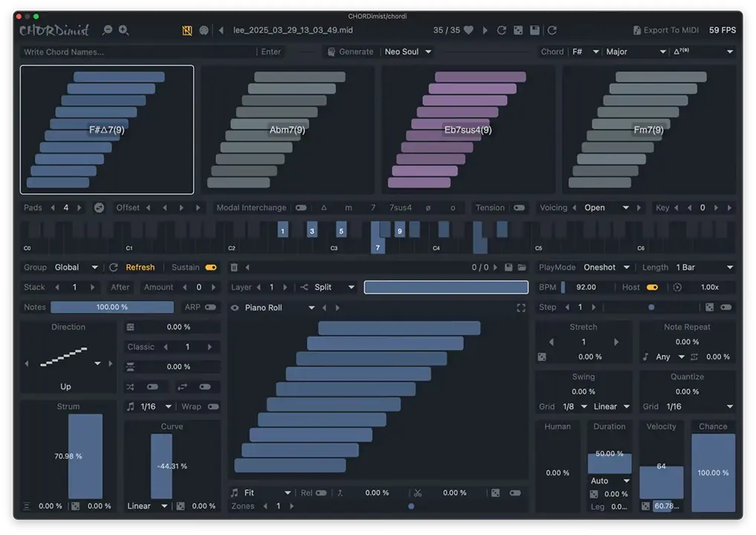Go to the next MIDI file with the right arrow
Image resolution: width=756 pixels, height=535 pixels.
coord(485,30)
